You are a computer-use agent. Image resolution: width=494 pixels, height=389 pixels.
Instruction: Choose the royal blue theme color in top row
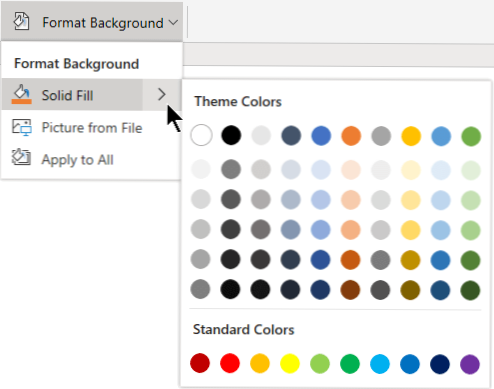321,136
